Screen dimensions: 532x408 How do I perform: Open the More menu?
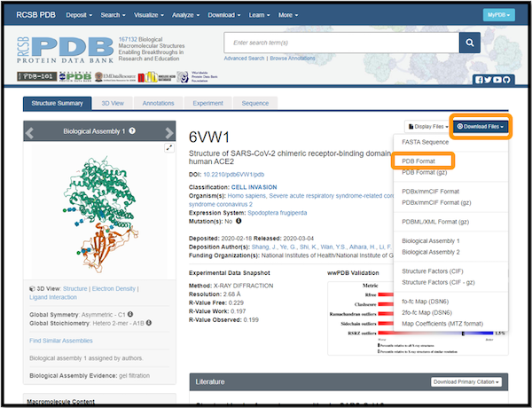[x=288, y=15]
